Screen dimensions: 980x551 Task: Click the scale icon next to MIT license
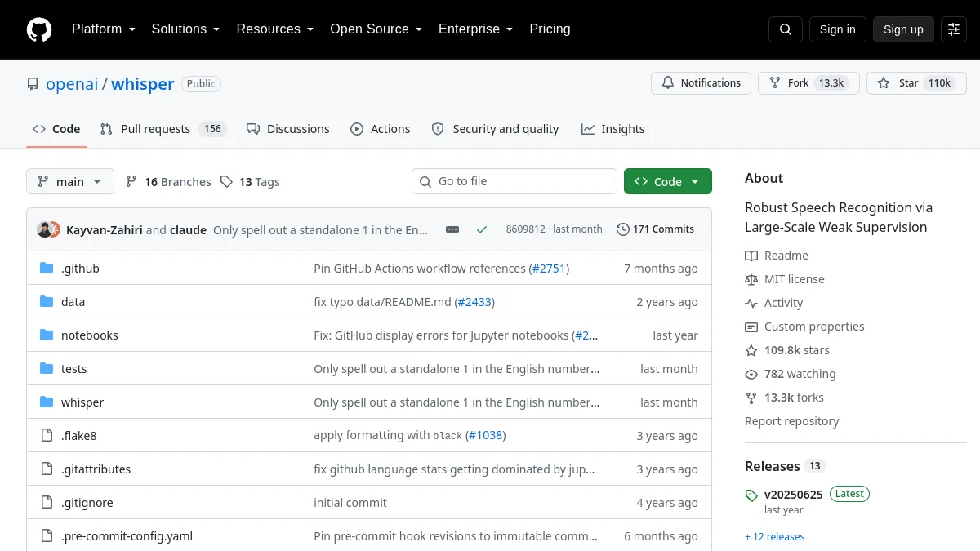[x=751, y=279]
